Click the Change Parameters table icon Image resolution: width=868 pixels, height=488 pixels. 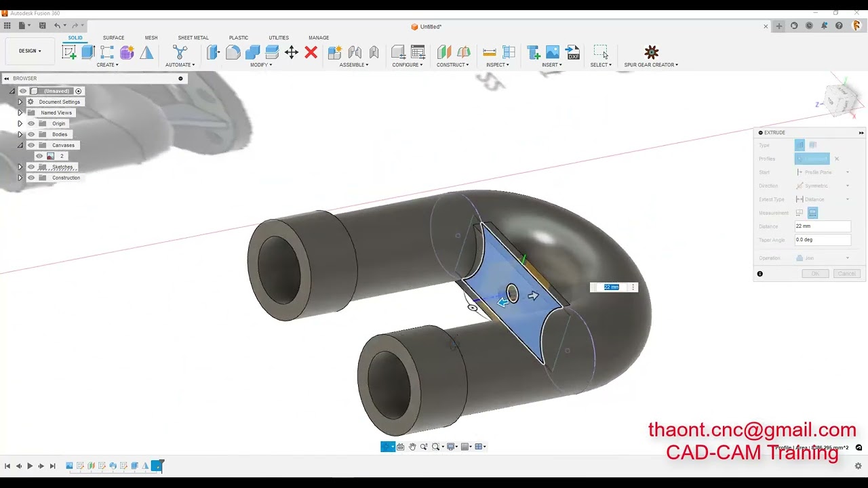click(418, 52)
